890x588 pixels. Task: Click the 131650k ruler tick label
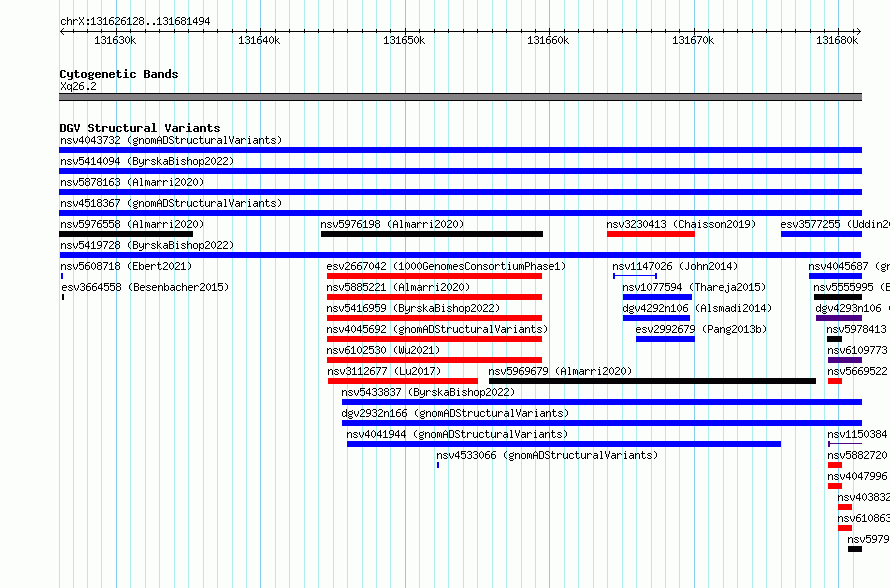(404, 40)
